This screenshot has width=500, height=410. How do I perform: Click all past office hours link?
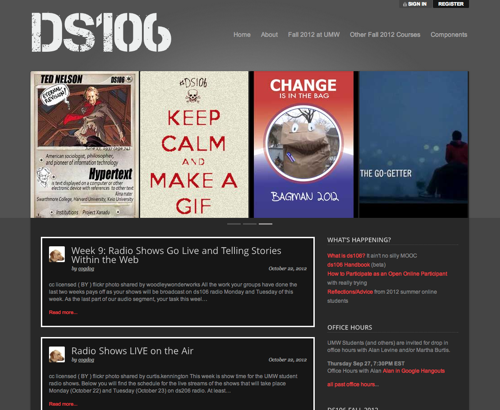353,384
